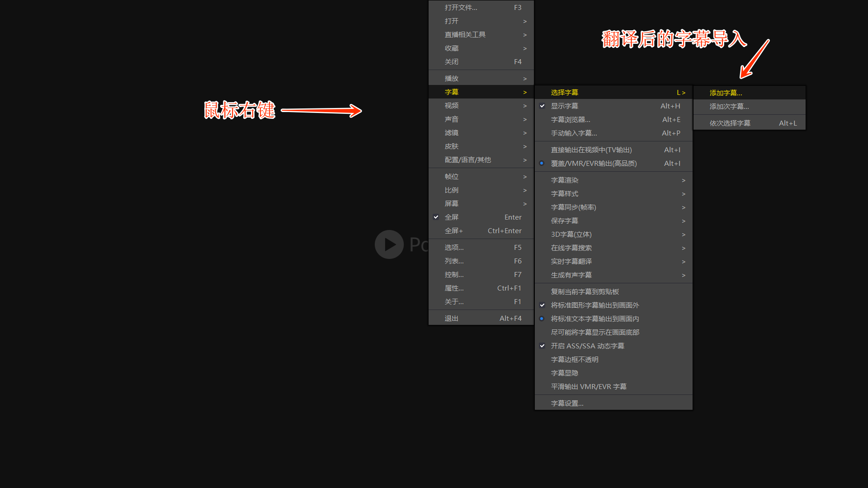Toggle 全屏 fullscreen checked item
Screen dimensions: 868x488
(x=451, y=217)
